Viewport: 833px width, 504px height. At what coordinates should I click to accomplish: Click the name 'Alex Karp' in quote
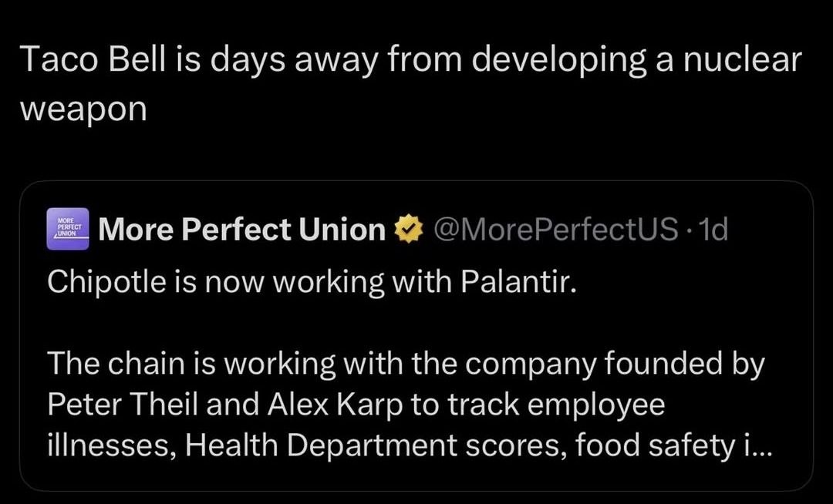(x=336, y=405)
